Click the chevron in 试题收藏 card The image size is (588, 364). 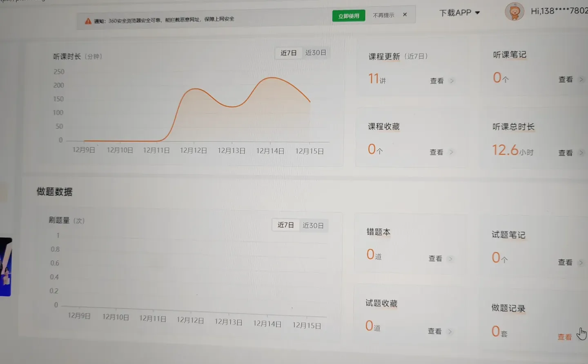pos(450,331)
